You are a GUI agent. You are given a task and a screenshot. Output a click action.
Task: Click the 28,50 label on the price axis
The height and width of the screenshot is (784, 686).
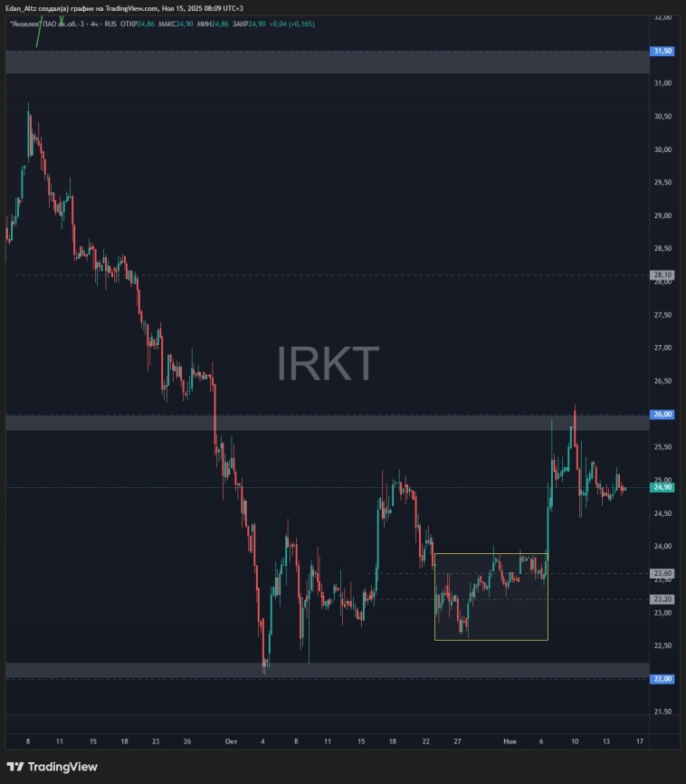click(662, 248)
